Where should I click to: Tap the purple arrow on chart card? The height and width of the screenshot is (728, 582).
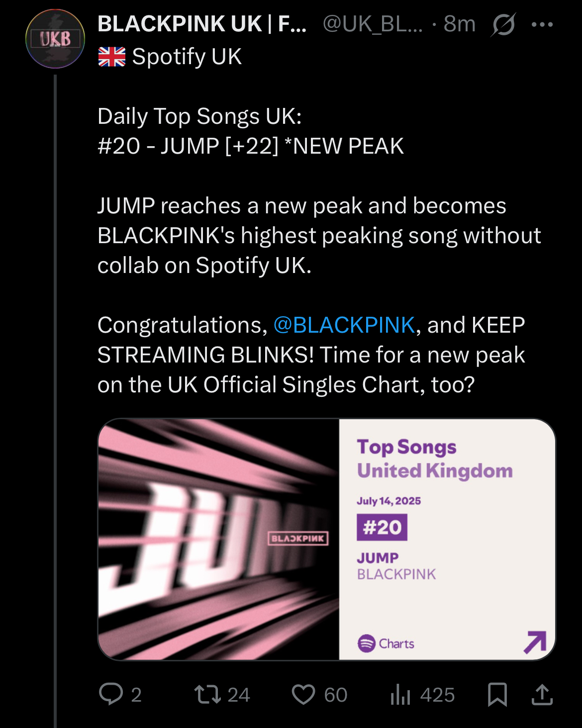pos(535,642)
